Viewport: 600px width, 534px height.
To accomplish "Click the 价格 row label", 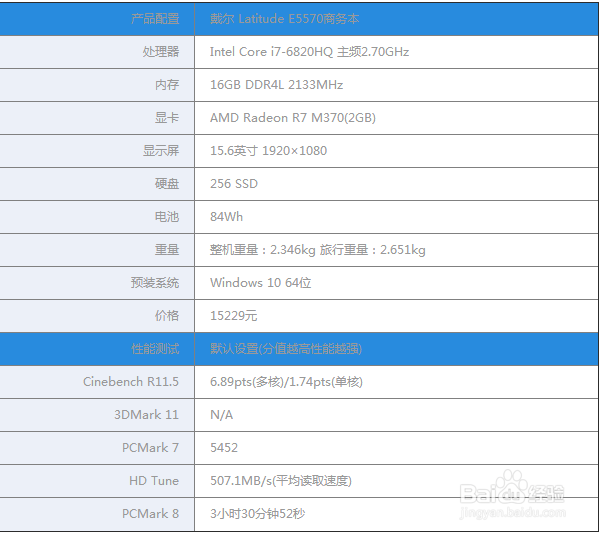I will tap(167, 316).
